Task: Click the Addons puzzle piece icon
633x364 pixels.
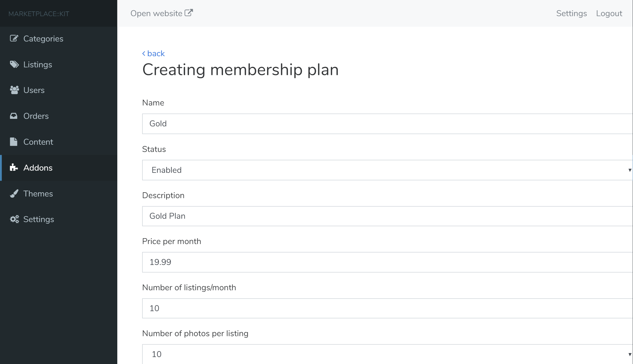Action: click(14, 168)
